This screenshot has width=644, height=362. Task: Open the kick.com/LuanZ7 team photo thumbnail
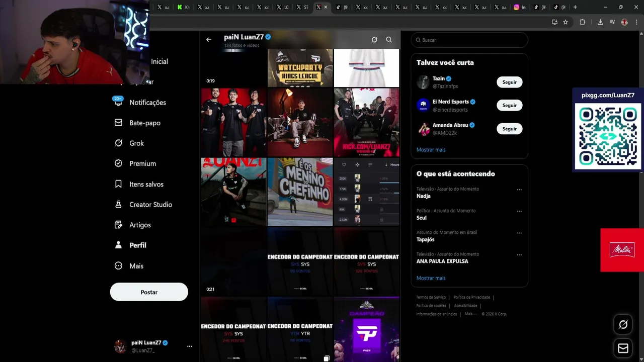pos(367,122)
